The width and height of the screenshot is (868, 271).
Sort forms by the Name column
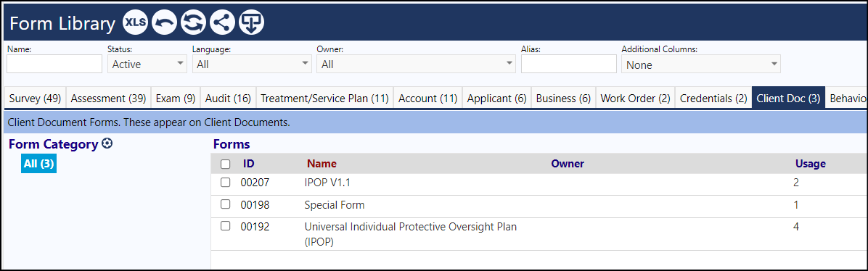[322, 164]
